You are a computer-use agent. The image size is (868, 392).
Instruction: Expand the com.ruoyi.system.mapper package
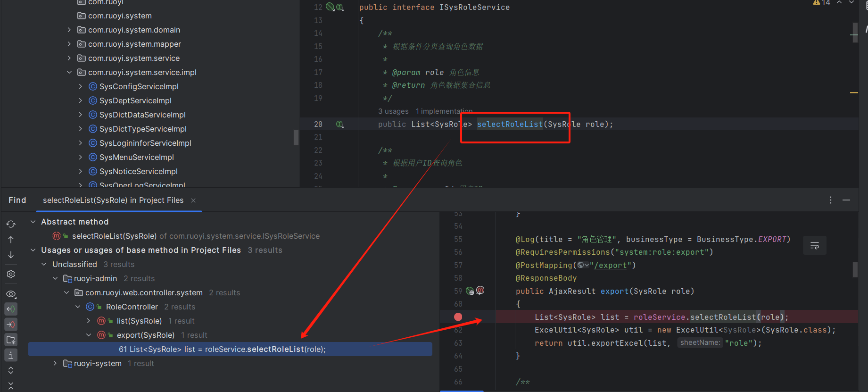point(69,44)
